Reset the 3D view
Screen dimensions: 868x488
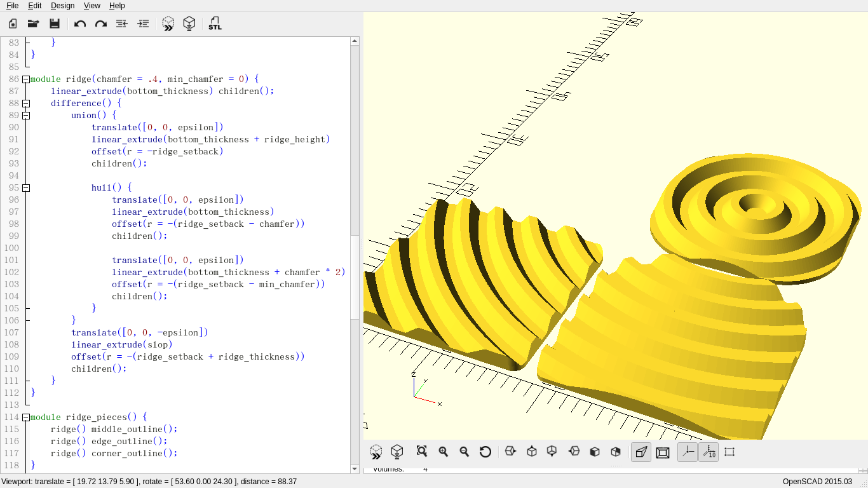point(485,452)
